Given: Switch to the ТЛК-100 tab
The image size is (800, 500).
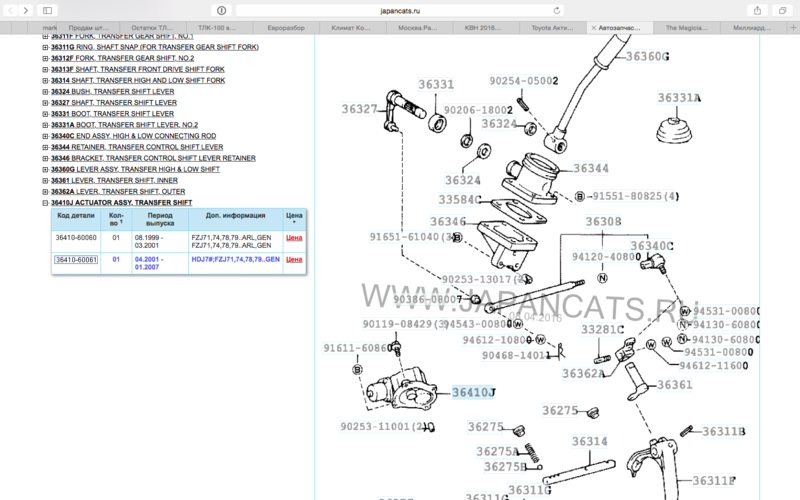Looking at the screenshot, I should point(217,28).
